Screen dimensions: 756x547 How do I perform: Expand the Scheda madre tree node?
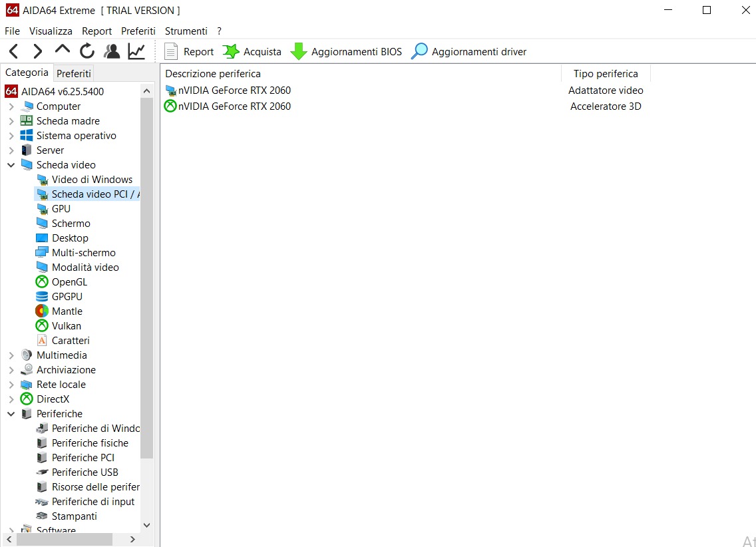pyautogui.click(x=11, y=121)
